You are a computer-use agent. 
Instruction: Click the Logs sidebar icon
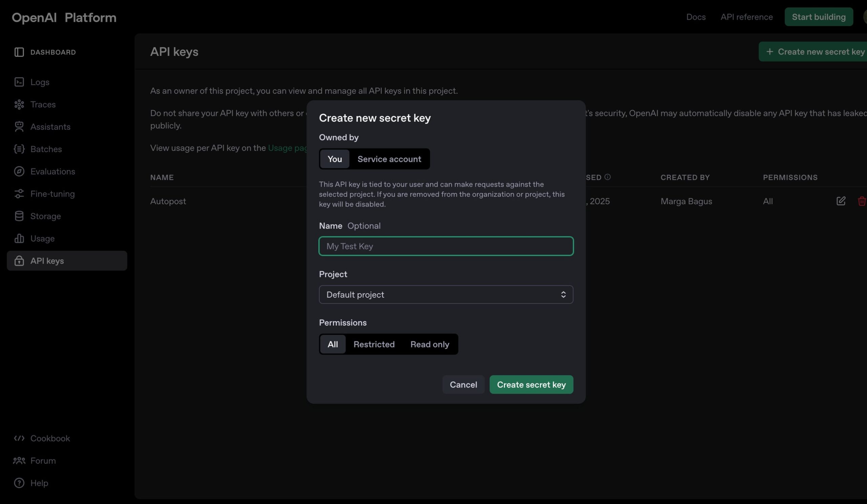pos(19,82)
